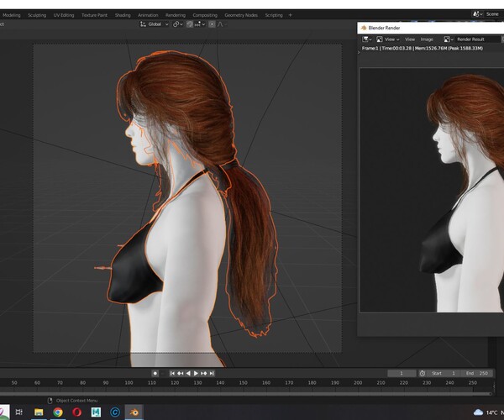Open the pivot point dropdown
Screen dimensions: 504x420
178,24
